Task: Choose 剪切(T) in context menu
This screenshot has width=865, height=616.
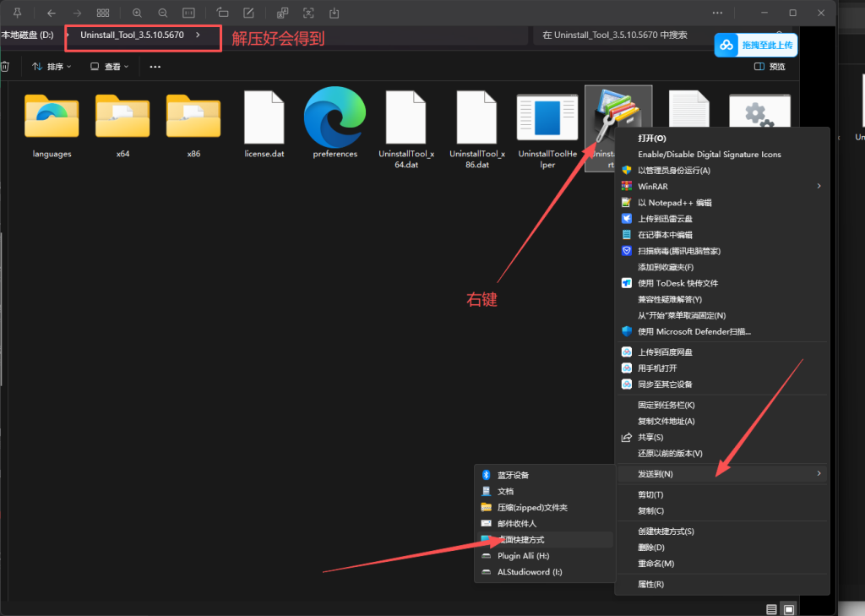Action: [x=723, y=494]
